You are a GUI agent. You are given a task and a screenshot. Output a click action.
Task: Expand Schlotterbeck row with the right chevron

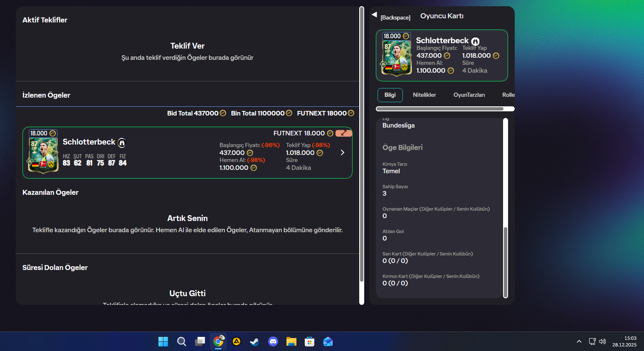pos(343,152)
